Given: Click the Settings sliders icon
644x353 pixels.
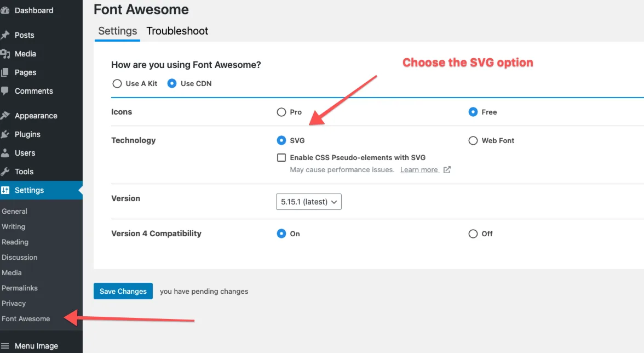Looking at the screenshot, I should point(5,190).
